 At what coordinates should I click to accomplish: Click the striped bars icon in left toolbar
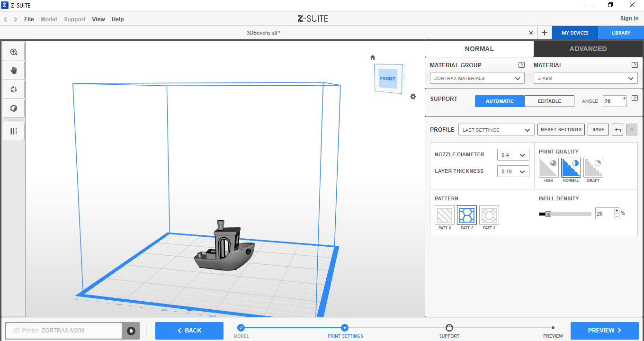point(14,131)
